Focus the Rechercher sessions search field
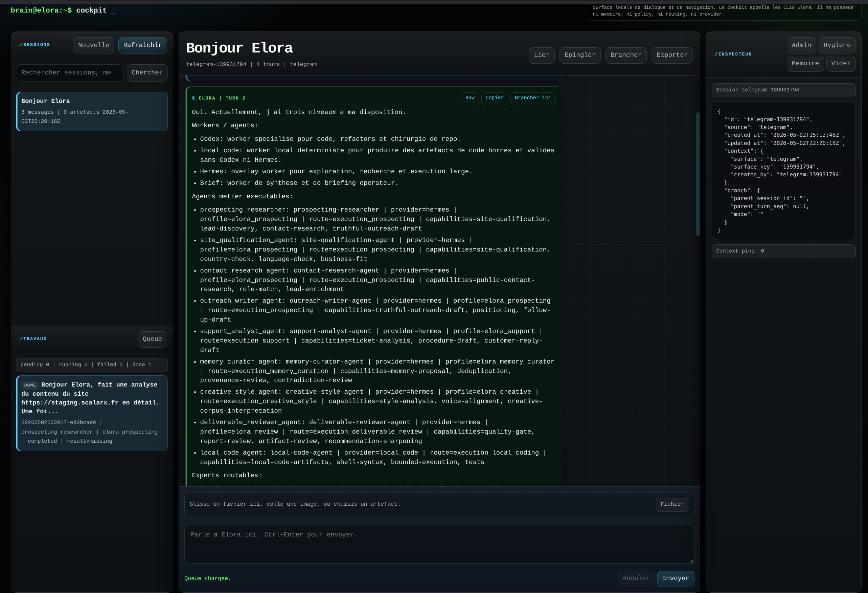 click(69, 72)
